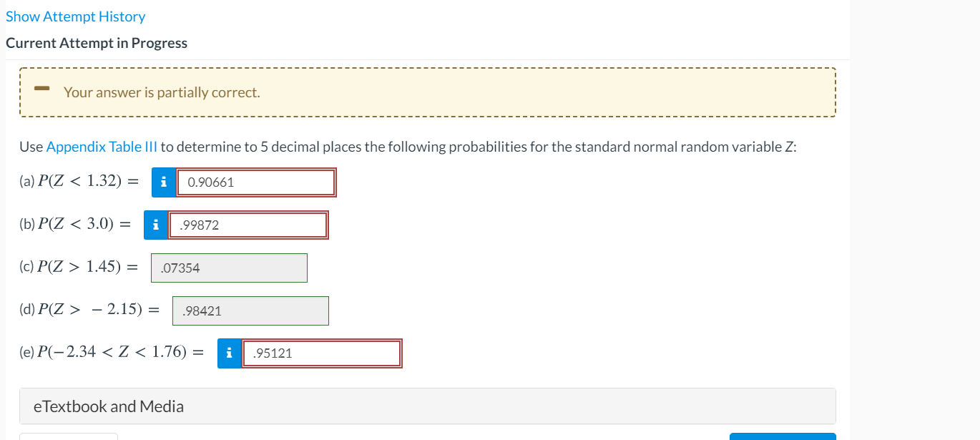The width and height of the screenshot is (980, 440).
Task: Click the answer box for P(Z < 1.32)
Action: [x=256, y=182]
